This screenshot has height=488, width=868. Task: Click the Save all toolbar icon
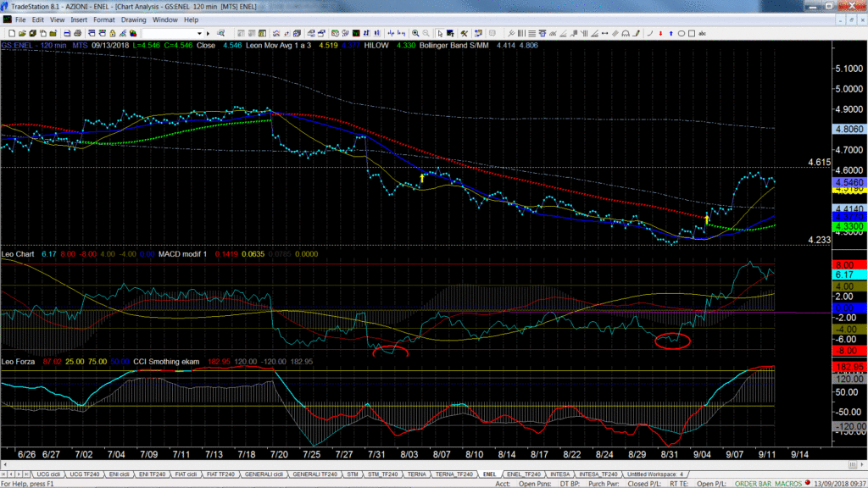coord(33,33)
